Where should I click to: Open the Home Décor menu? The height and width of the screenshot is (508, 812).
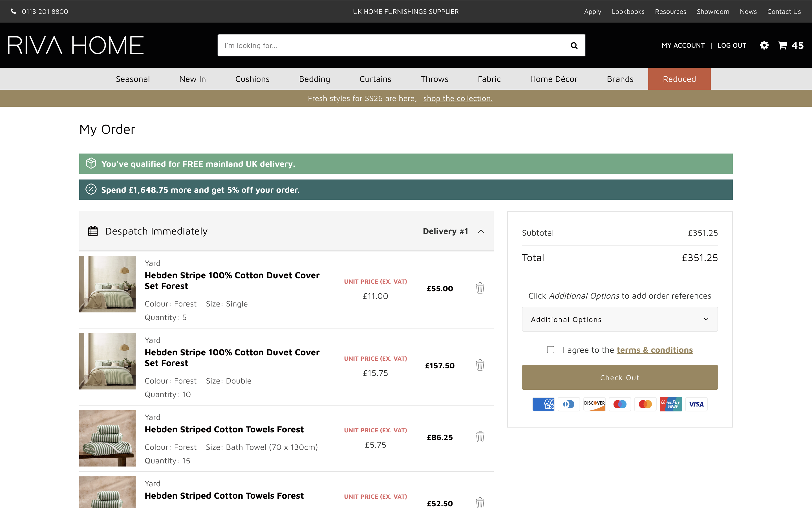[554, 79]
